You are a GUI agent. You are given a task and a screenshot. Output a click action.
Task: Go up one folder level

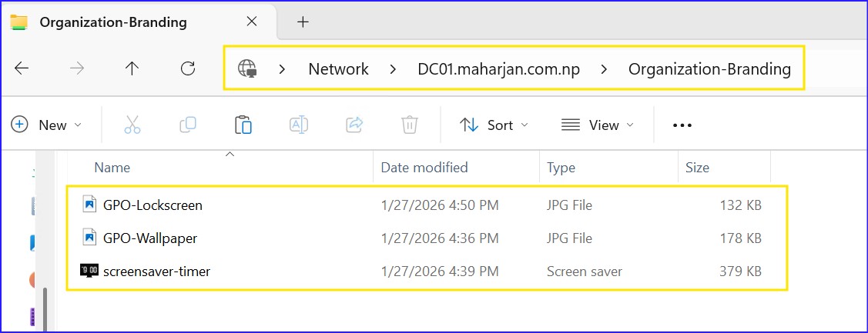point(132,68)
